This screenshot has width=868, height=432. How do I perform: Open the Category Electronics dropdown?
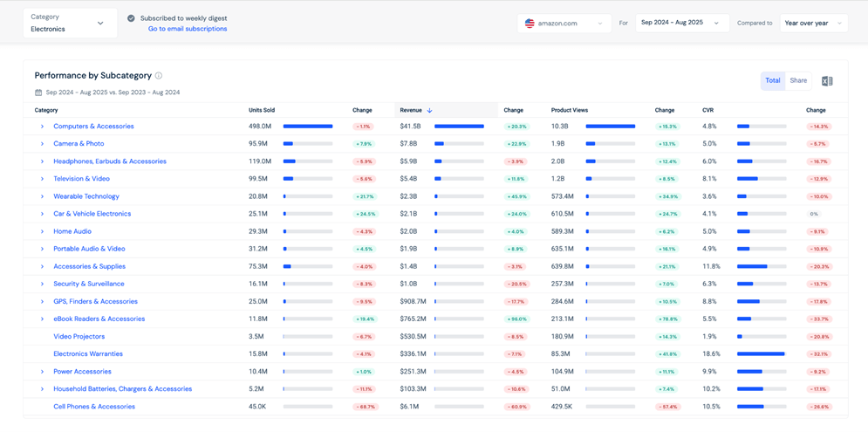pyautogui.click(x=71, y=24)
